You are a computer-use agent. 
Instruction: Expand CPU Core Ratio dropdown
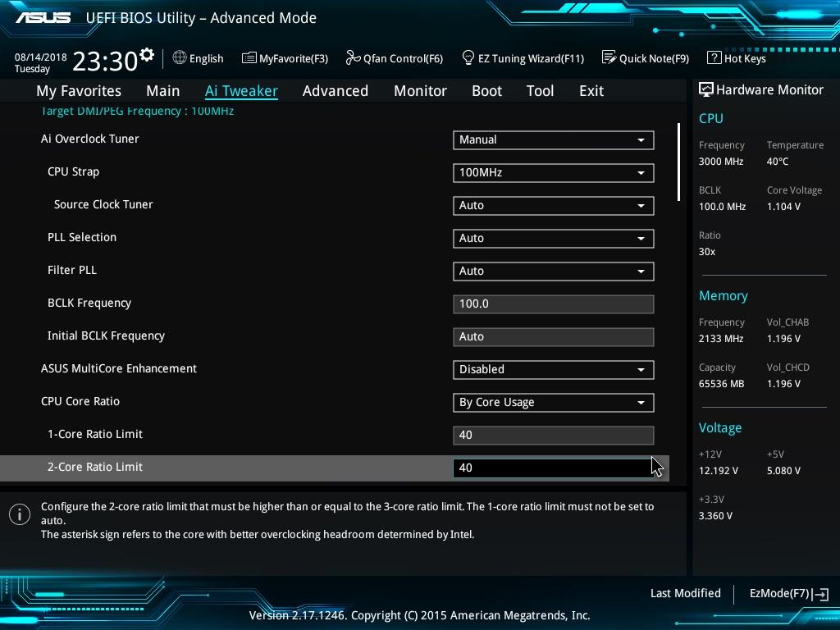click(x=554, y=402)
